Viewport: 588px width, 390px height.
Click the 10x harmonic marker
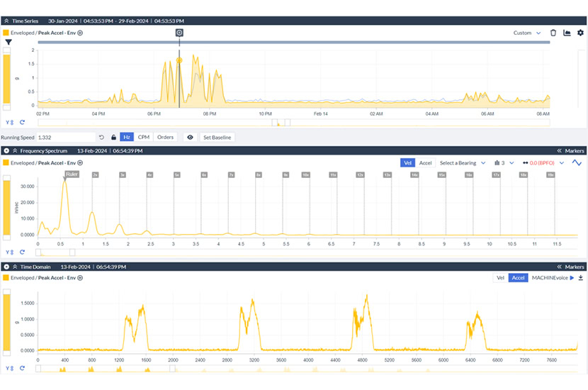pos(305,175)
